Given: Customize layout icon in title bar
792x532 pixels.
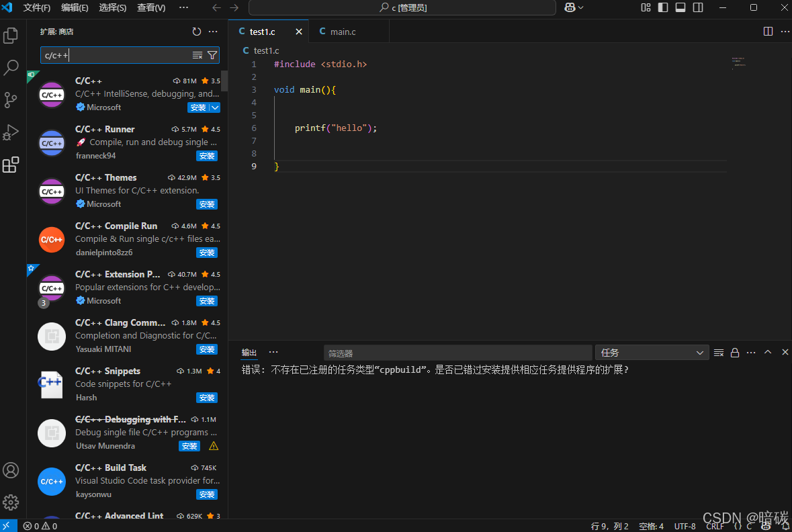Looking at the screenshot, I should (x=646, y=7).
